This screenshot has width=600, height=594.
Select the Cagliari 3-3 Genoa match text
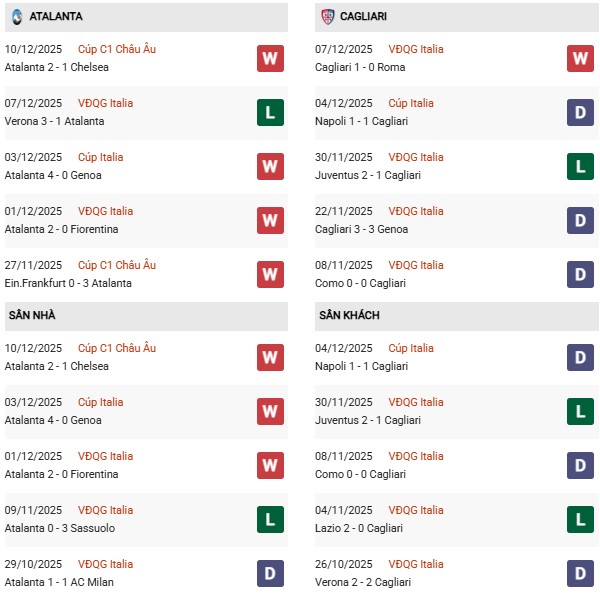pos(367,229)
